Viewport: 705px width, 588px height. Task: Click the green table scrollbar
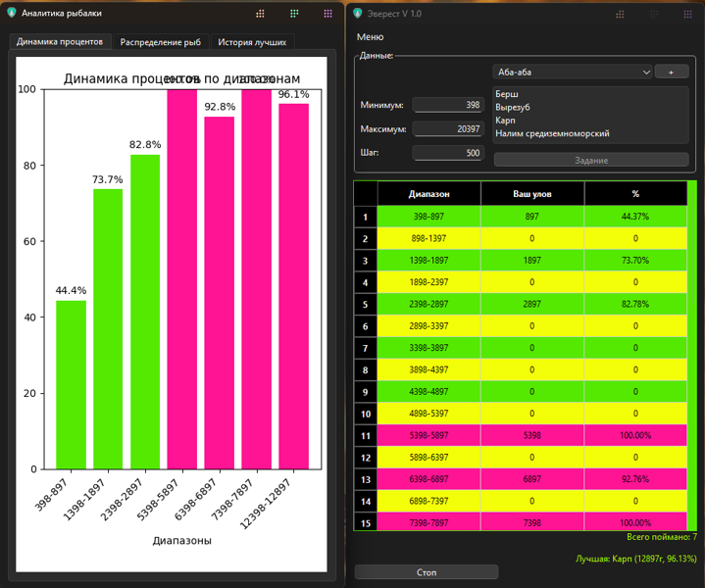pos(692,355)
